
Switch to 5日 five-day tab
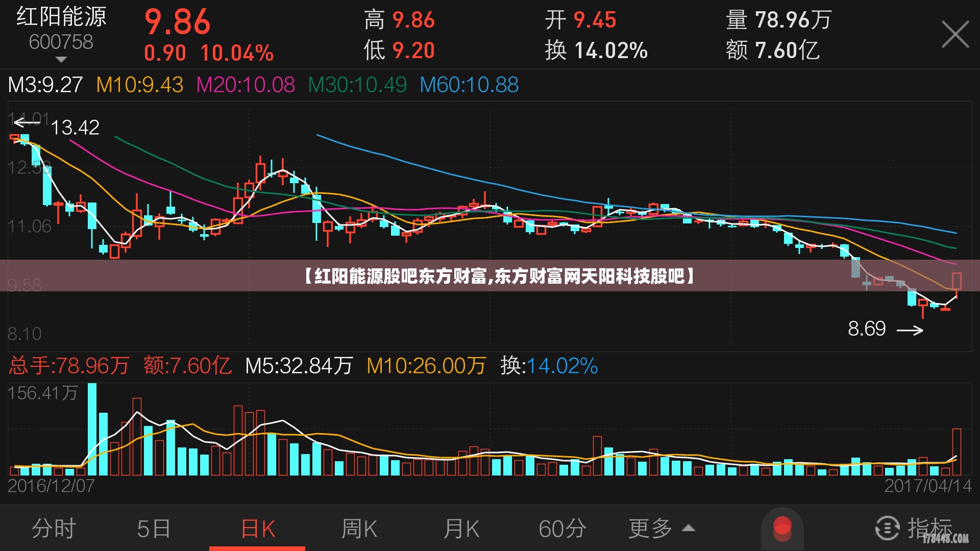coord(154,529)
